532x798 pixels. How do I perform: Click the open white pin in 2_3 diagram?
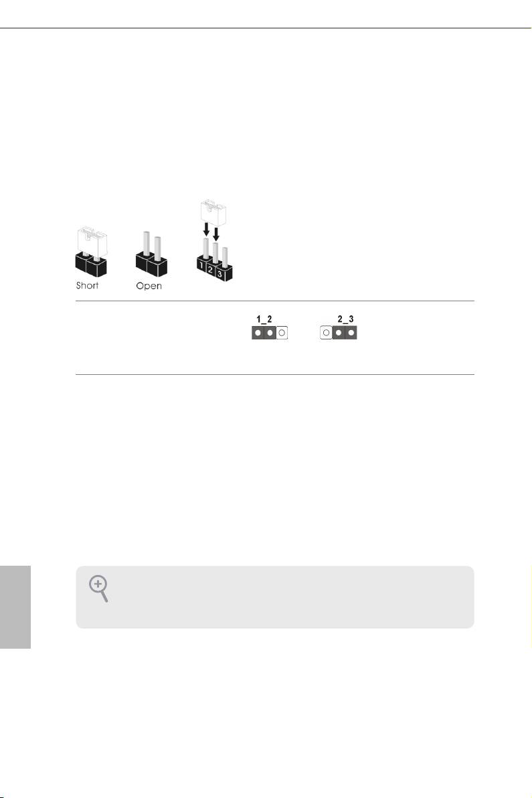326,333
